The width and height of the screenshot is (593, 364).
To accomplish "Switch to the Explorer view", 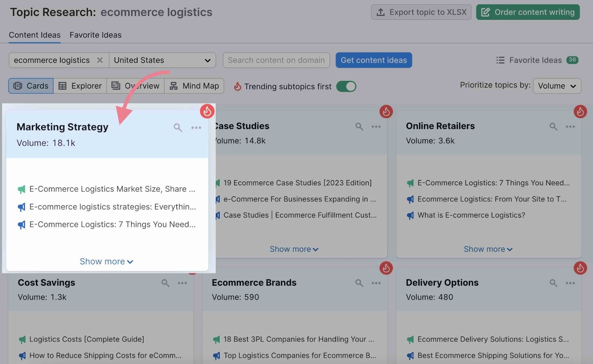I will point(80,86).
